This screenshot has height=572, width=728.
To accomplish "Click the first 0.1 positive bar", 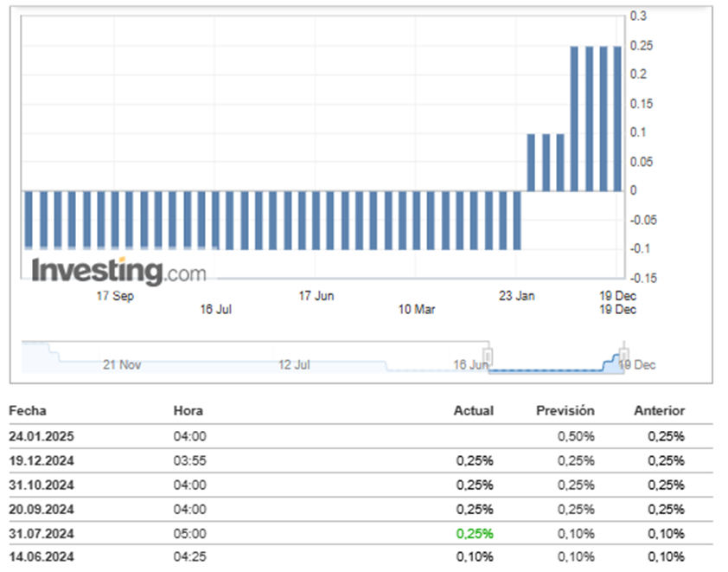I will 531,163.
